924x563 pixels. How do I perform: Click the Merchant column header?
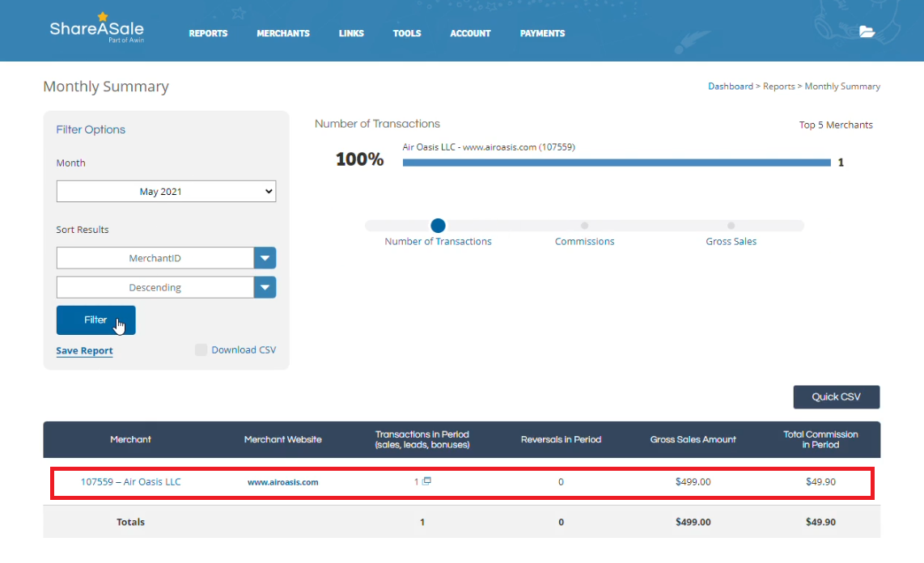130,439
